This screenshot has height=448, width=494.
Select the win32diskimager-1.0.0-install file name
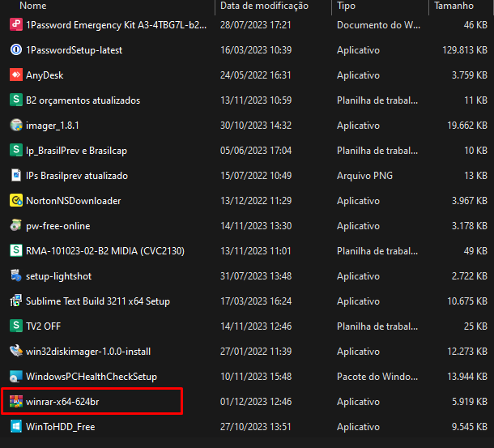coord(88,352)
